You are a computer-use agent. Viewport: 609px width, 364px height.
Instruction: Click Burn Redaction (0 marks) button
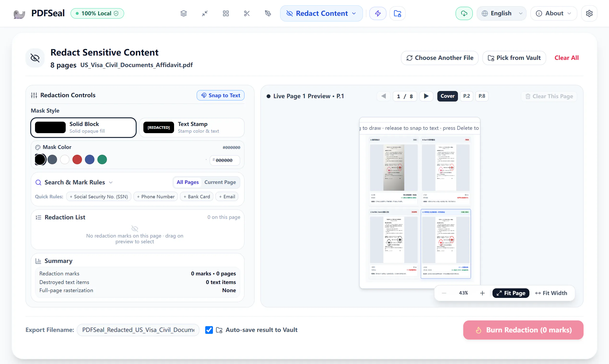tap(523, 330)
